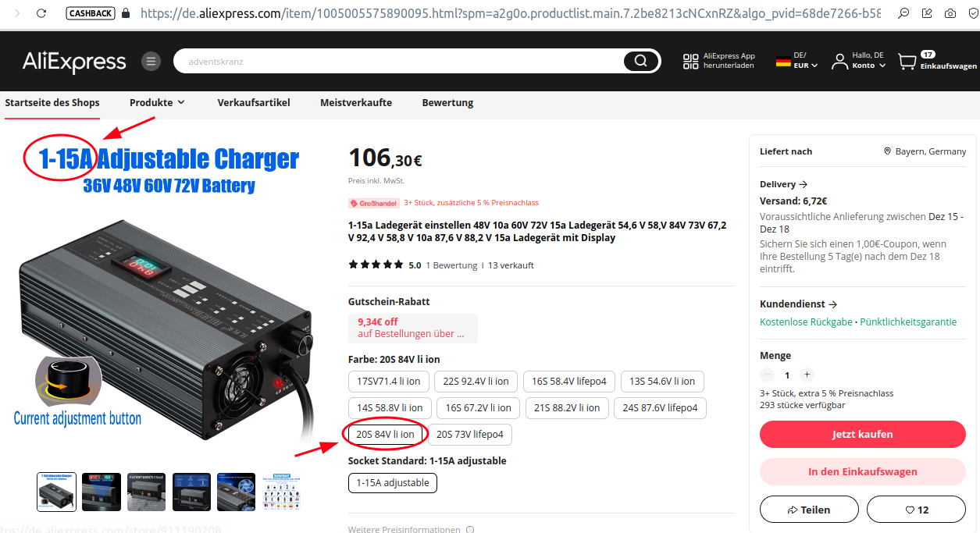Screen dimensions: 980x533
Task: Select the 13S 54.6V li ion variant
Action: (x=662, y=382)
